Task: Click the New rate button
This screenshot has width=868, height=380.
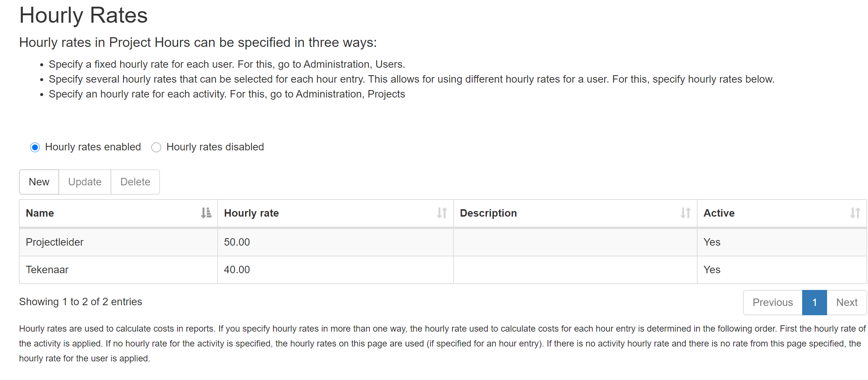Action: (39, 182)
